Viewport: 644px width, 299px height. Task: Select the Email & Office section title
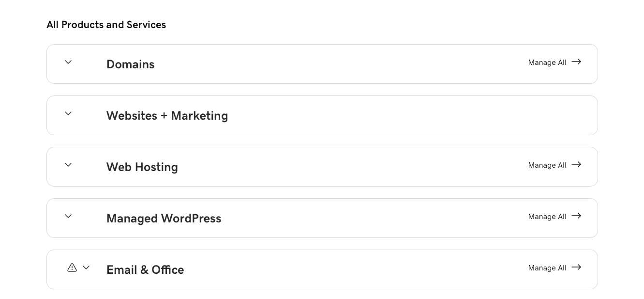(145, 270)
